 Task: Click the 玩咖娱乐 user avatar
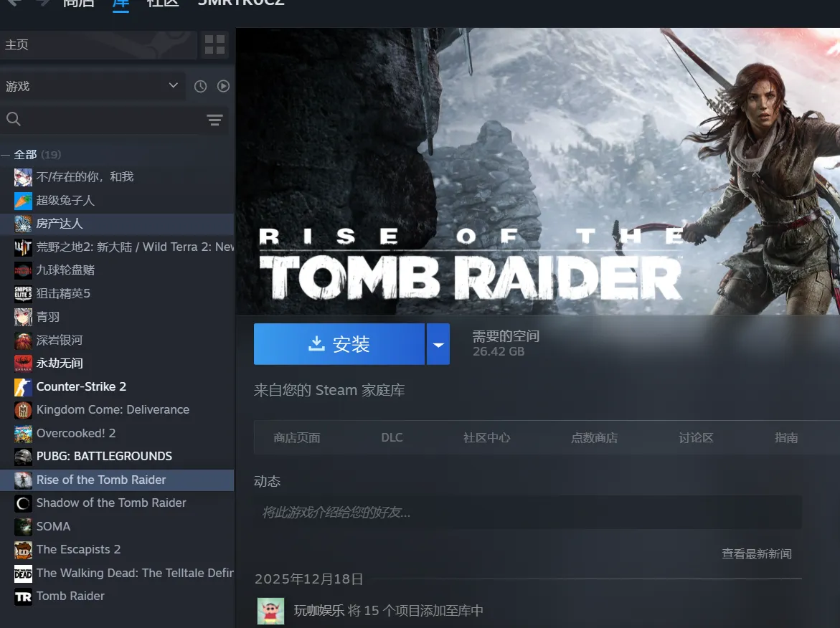pos(270,611)
